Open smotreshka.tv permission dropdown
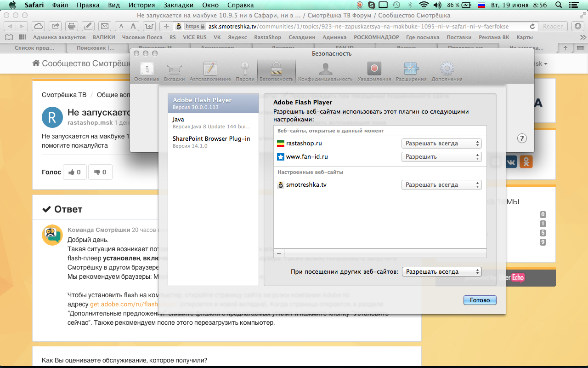 [441, 185]
